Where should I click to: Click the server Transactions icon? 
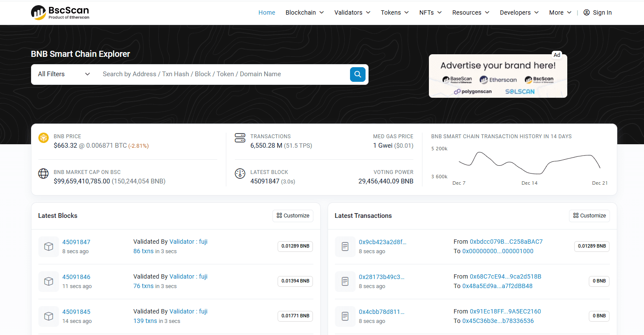click(240, 138)
